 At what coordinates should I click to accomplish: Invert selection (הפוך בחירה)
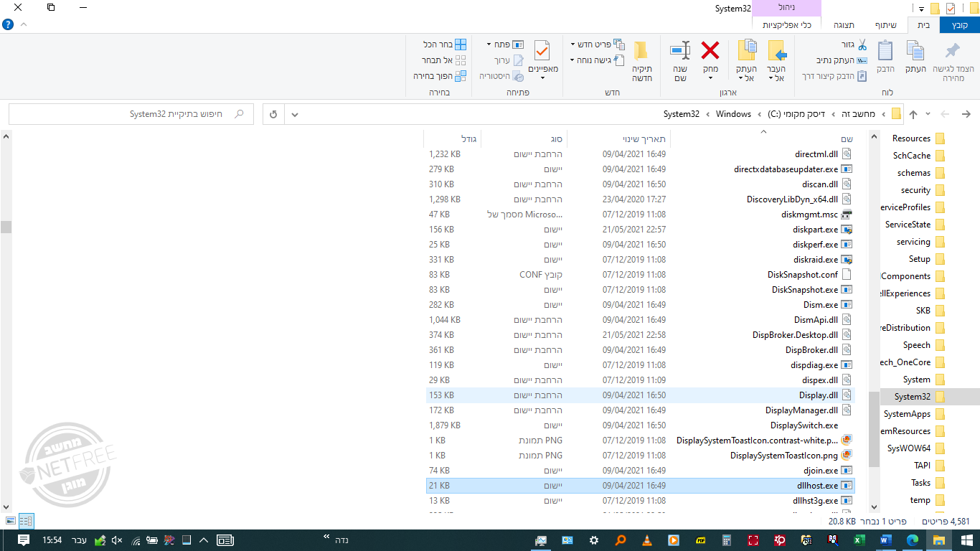[440, 76]
